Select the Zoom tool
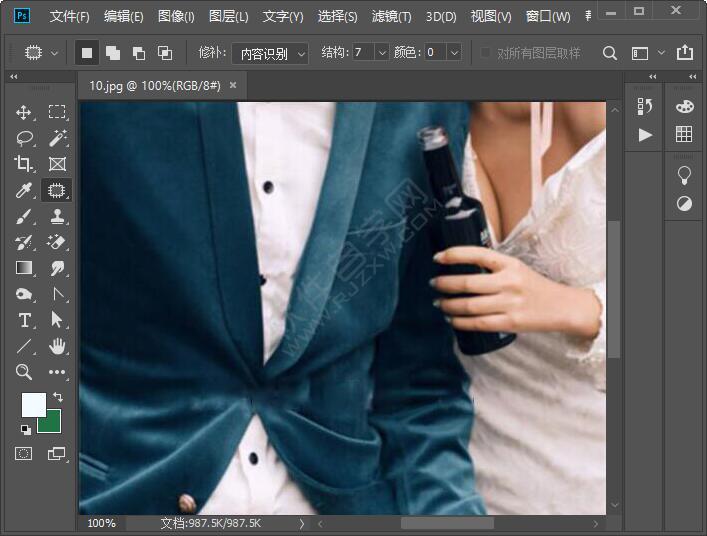Screen dimensions: 707x536 [23, 372]
